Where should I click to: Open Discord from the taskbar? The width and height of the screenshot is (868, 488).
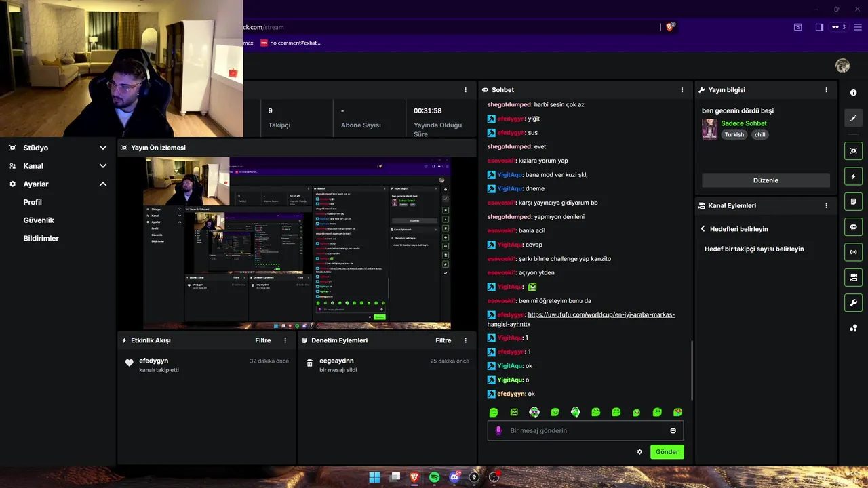coord(454,477)
